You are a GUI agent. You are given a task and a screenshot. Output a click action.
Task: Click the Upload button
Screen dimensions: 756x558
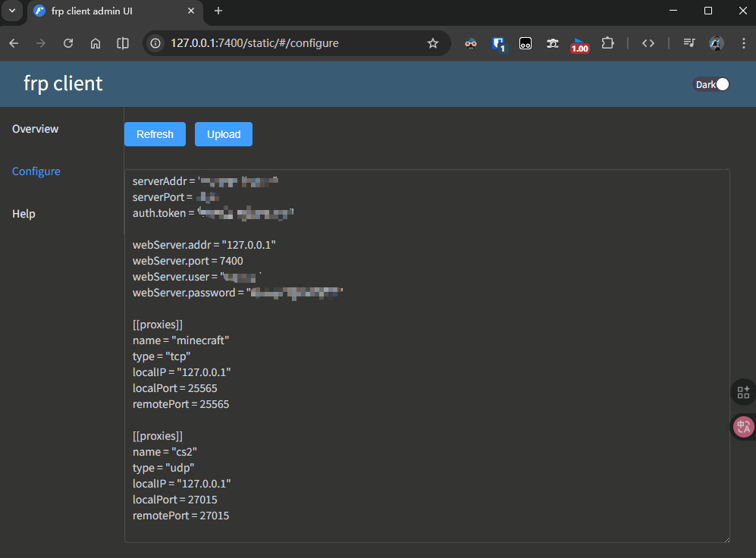point(224,134)
